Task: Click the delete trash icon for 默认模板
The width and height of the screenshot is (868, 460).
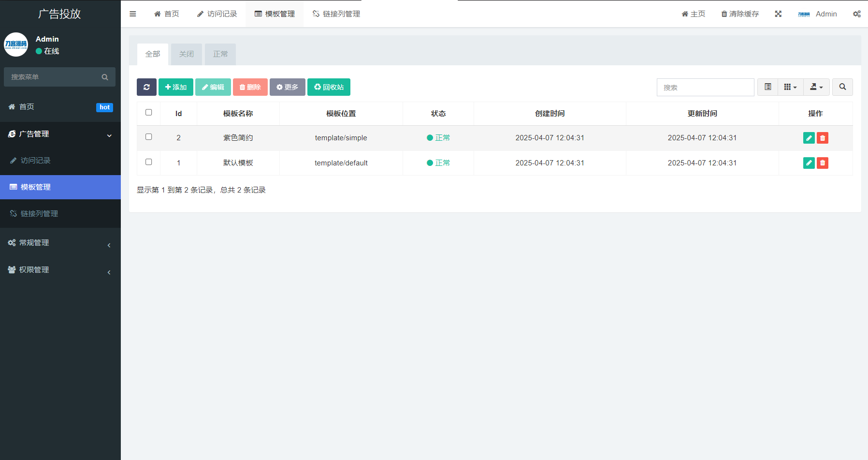Action: [x=823, y=163]
